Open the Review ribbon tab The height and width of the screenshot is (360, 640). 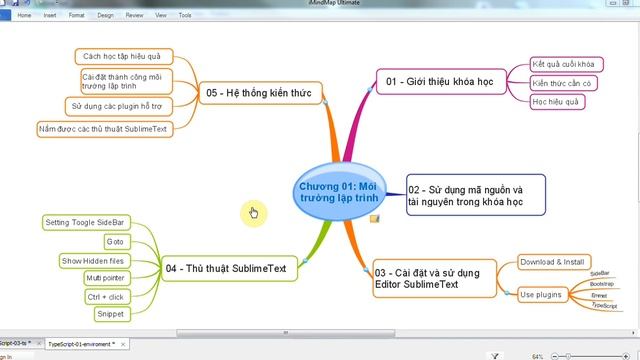134,15
